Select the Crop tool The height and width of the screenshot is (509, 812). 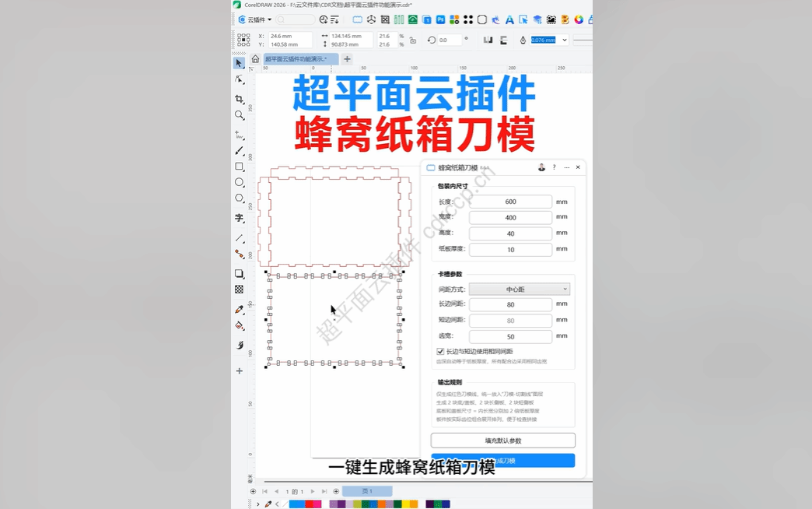(x=239, y=99)
